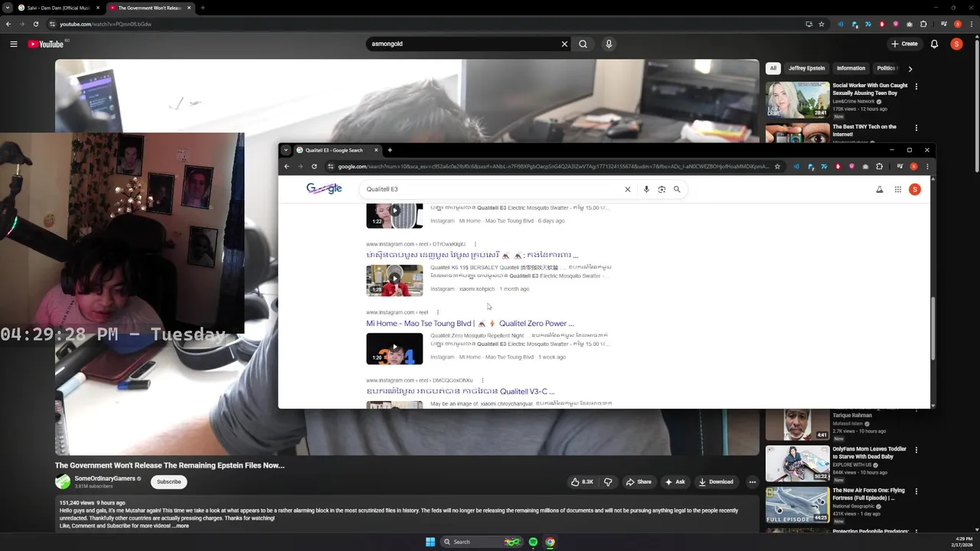
Task: Open the YouTube account avatar menu
Action: coord(956,44)
